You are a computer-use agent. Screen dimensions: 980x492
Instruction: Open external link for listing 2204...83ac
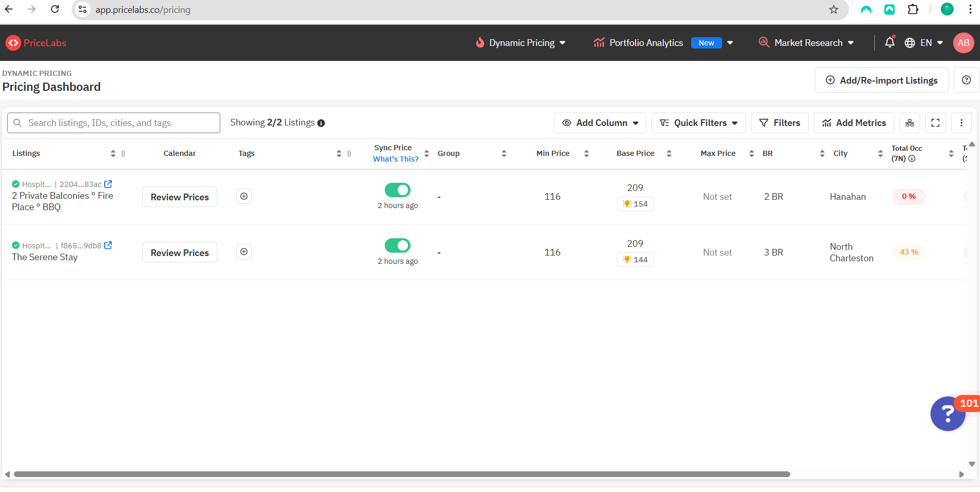click(x=108, y=184)
